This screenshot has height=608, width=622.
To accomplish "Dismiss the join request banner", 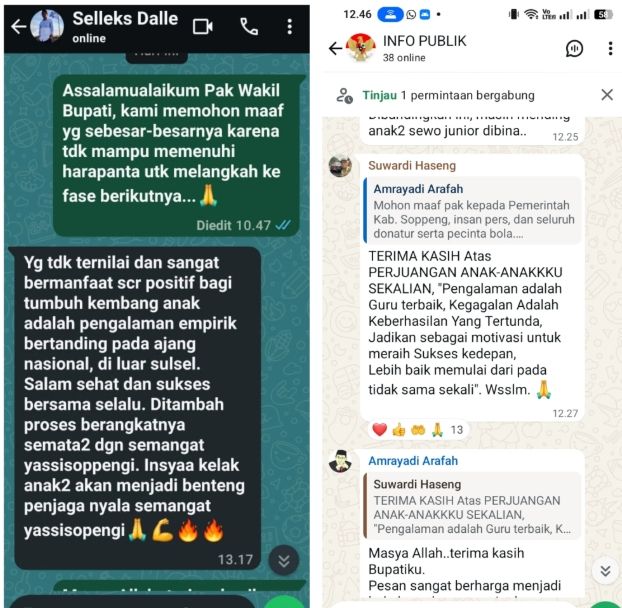I will (x=607, y=95).
